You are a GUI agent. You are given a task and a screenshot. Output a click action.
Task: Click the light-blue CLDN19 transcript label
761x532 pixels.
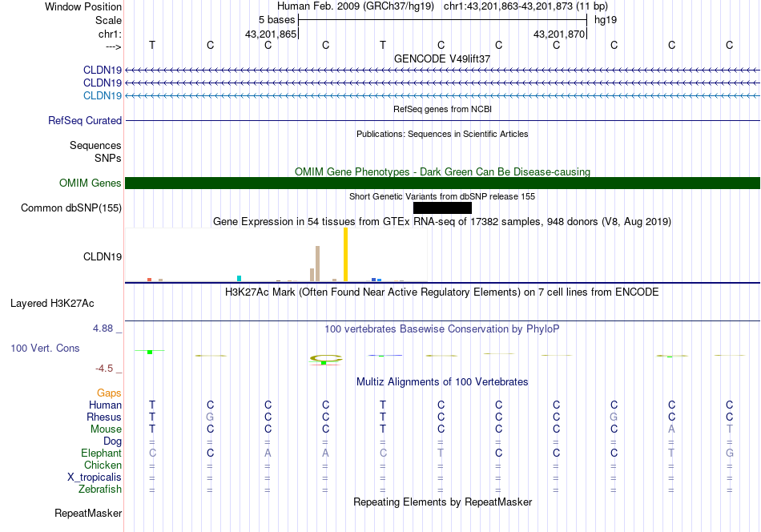[103, 95]
